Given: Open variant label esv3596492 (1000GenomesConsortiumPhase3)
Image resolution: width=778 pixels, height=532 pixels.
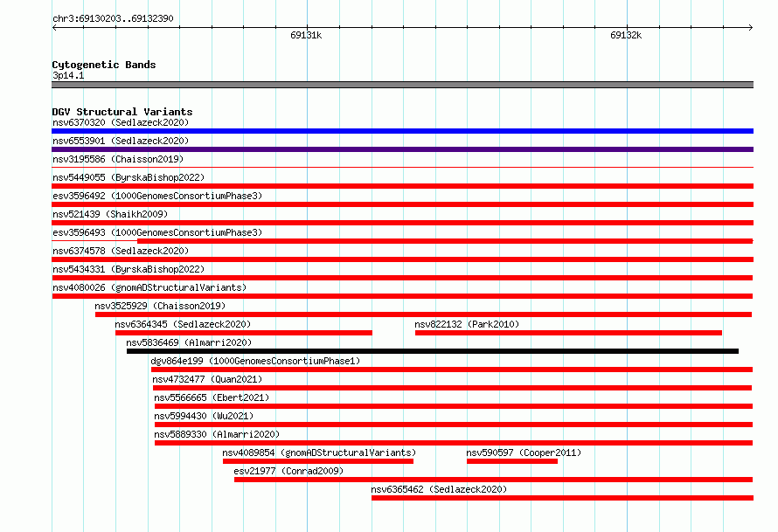Looking at the screenshot, I should (x=157, y=196).
